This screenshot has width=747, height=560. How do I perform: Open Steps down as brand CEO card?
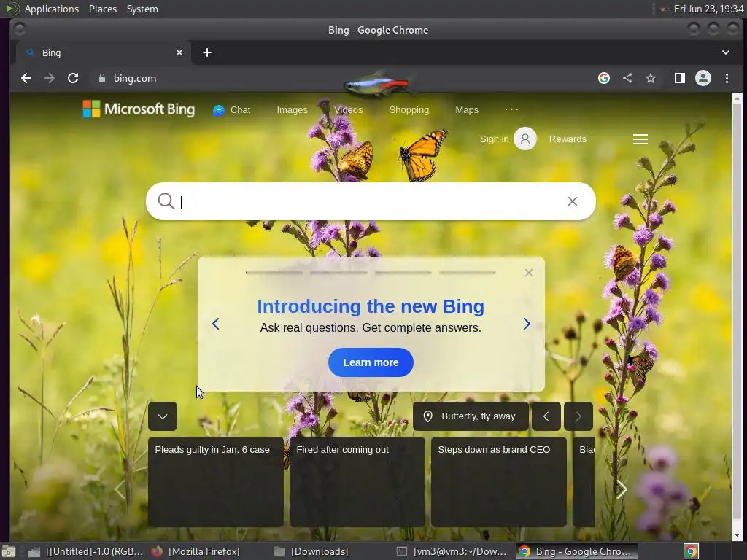click(499, 481)
